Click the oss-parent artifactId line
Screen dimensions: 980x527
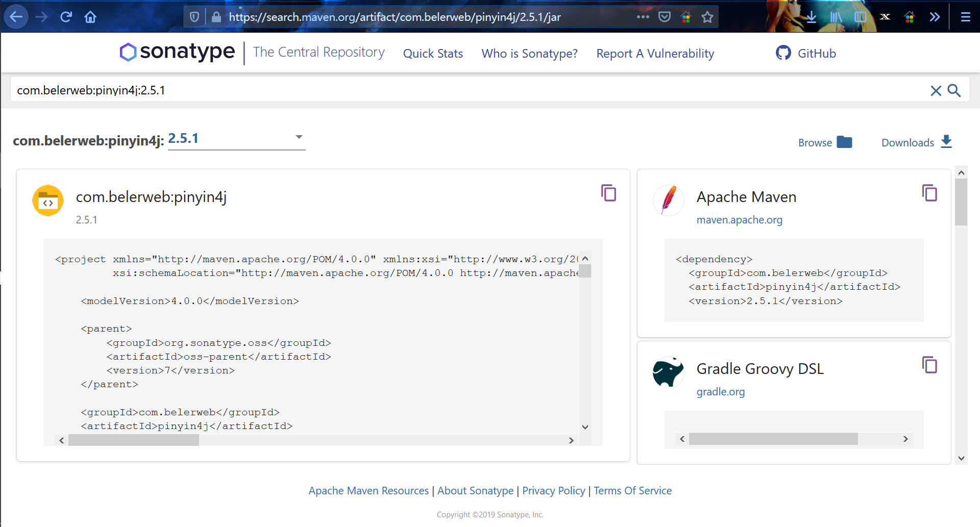(x=218, y=357)
